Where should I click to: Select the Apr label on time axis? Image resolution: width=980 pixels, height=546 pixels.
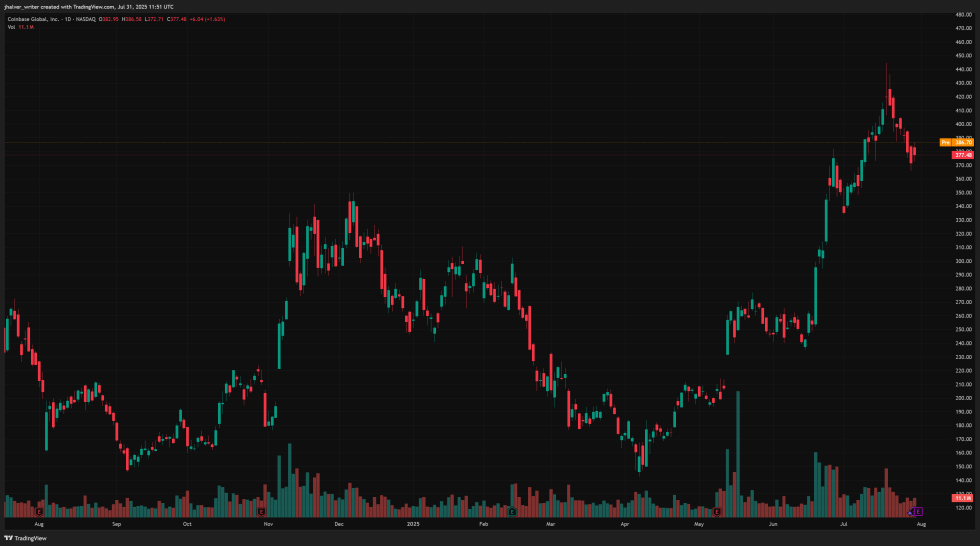click(x=625, y=522)
